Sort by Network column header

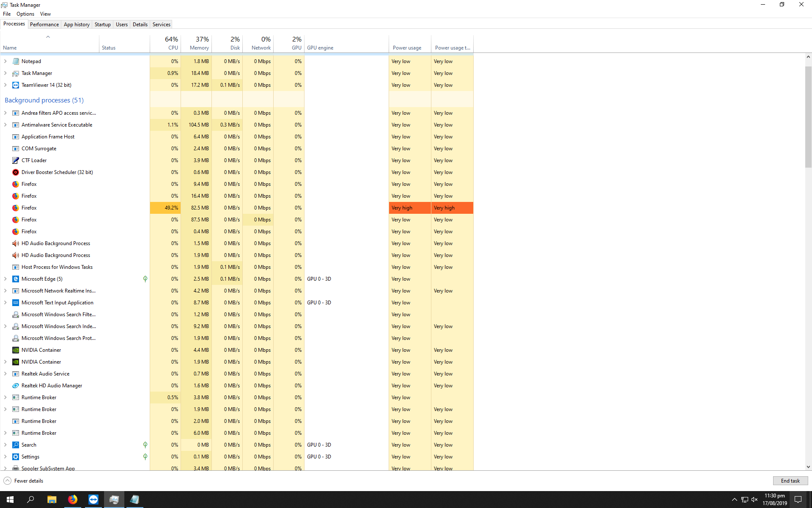(258, 43)
